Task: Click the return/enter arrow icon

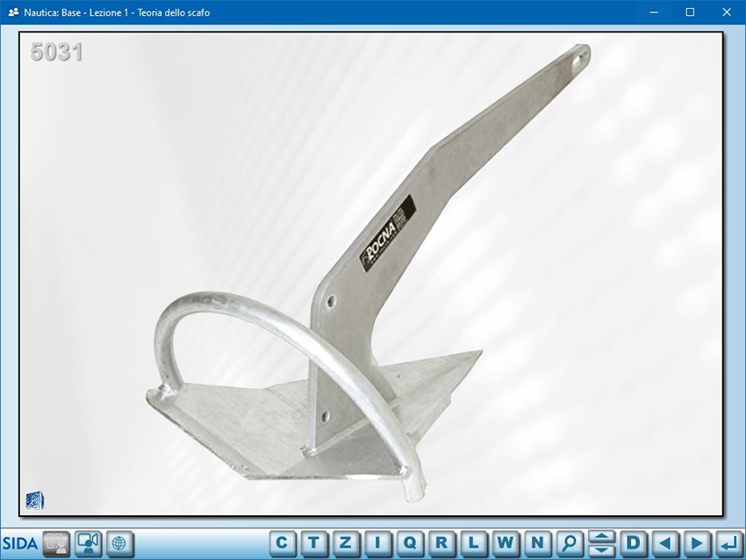Action: [728, 542]
